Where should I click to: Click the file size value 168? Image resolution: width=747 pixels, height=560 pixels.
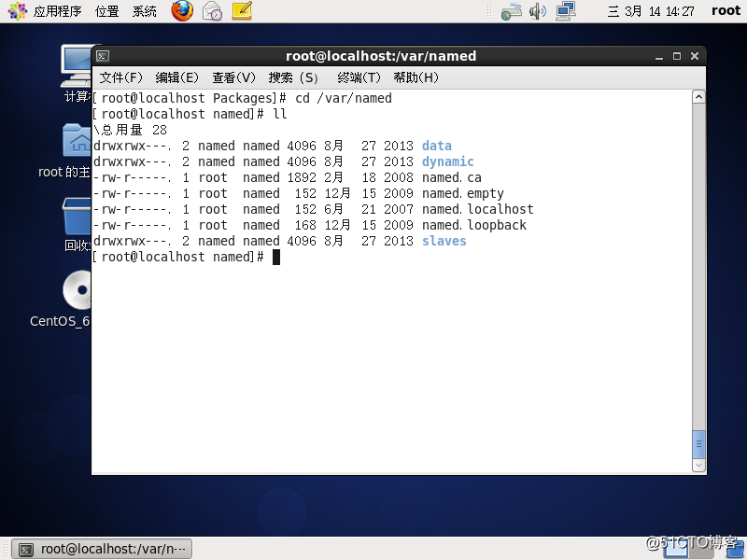[305, 225]
